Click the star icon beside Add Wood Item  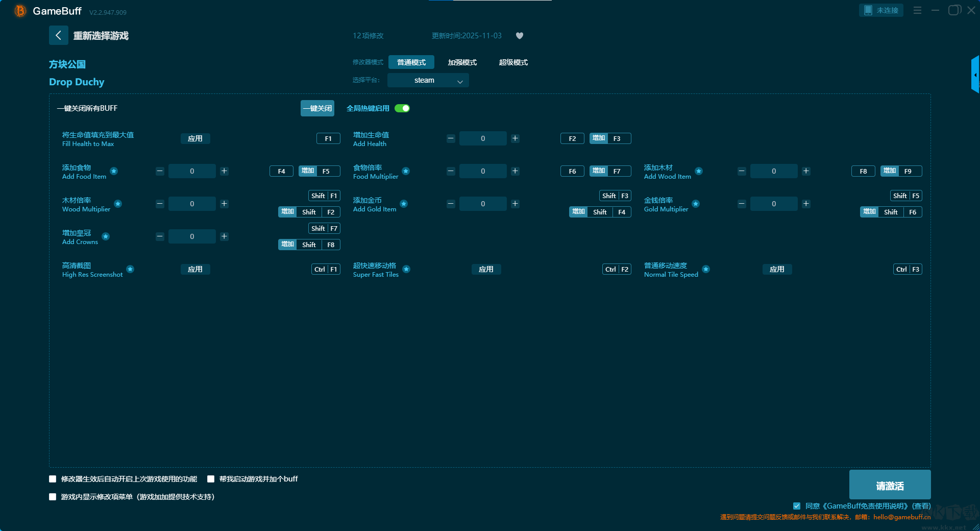699,171
